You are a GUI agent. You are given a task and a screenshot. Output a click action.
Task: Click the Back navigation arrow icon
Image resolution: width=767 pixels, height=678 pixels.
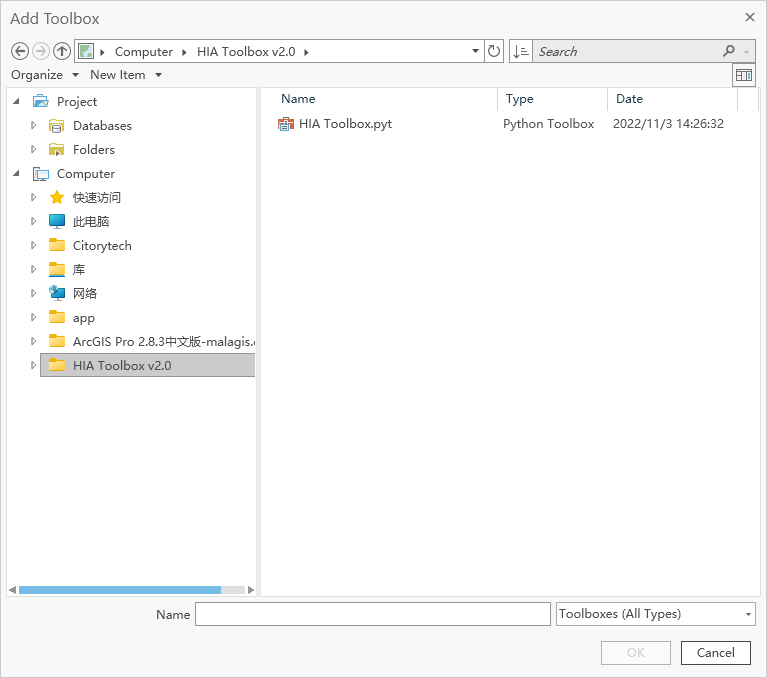click(x=20, y=51)
